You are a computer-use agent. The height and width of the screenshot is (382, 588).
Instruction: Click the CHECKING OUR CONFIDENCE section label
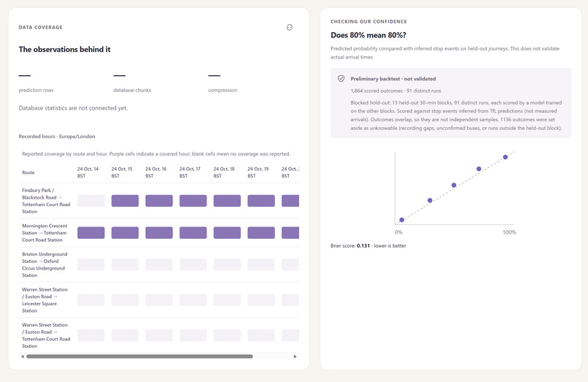[x=368, y=22]
